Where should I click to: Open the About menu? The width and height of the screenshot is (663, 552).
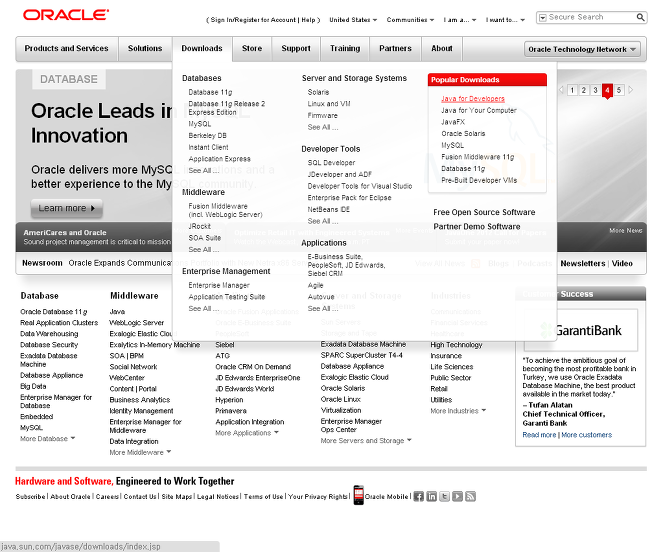pos(442,49)
